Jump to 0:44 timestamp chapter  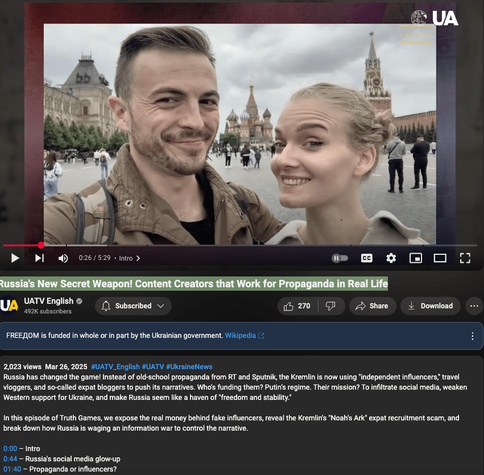click(x=10, y=459)
